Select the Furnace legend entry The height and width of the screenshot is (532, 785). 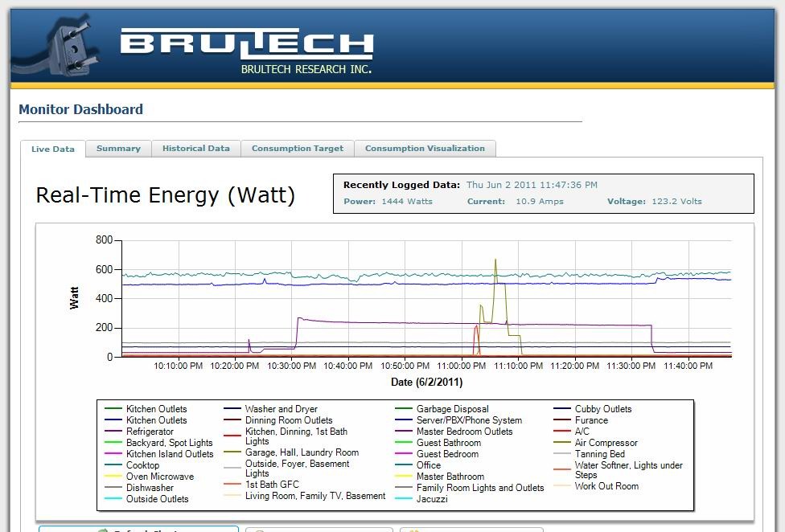[591, 420]
